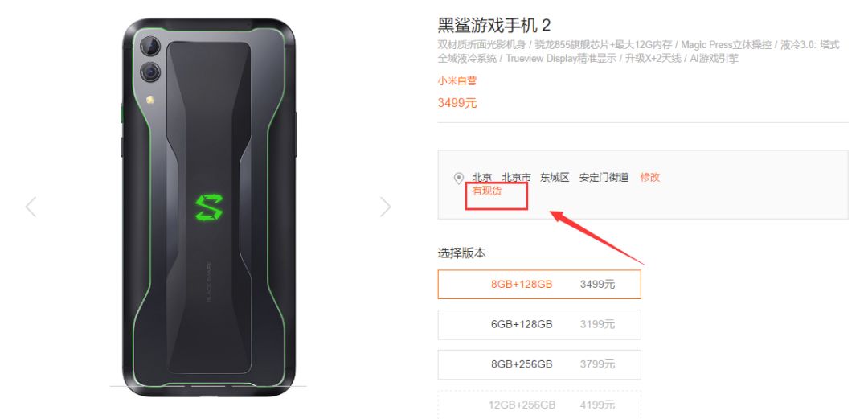This screenshot has width=868, height=419.
Task: Select the 6GB+128GB 3199元 version
Action: coord(539,324)
